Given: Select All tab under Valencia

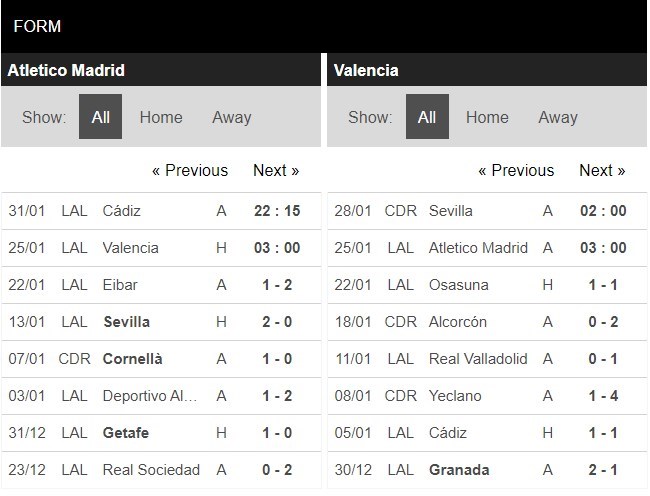Looking at the screenshot, I should tap(427, 117).
